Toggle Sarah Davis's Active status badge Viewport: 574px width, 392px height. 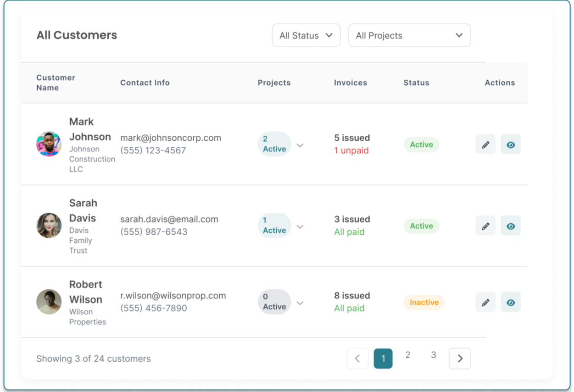point(421,226)
